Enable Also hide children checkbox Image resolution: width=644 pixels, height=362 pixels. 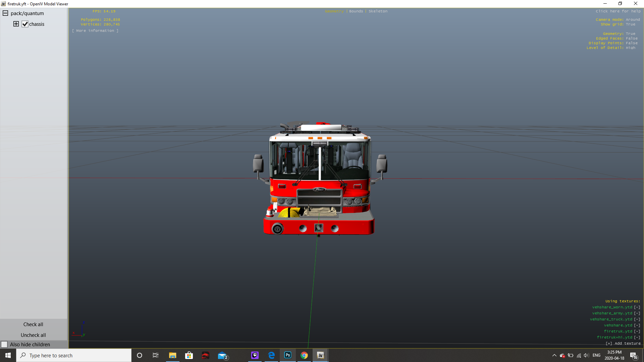pos(4,345)
